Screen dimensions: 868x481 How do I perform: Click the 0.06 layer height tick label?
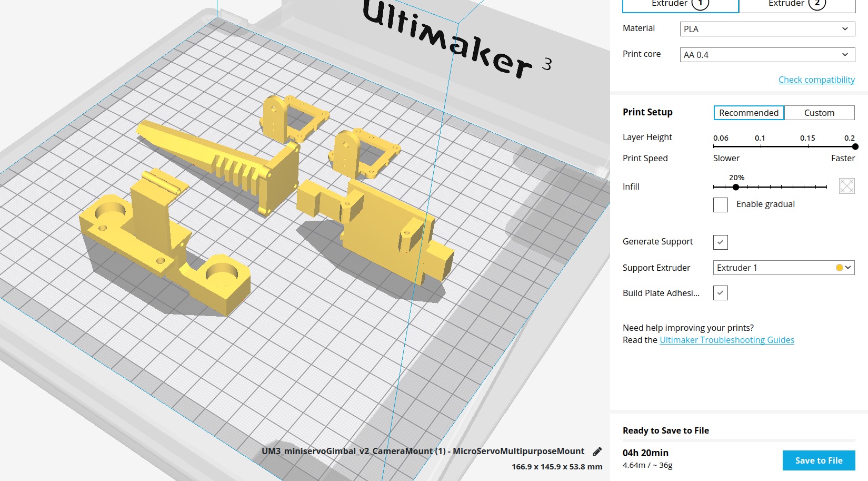coord(721,138)
